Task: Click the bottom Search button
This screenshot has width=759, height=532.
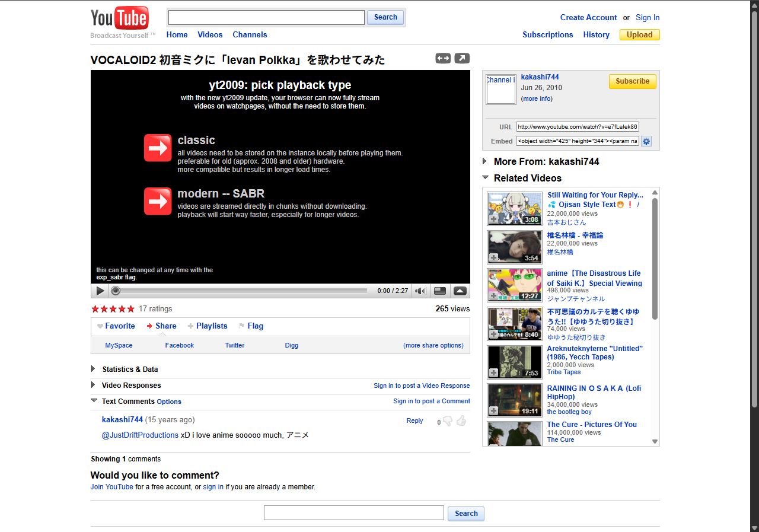Action: pos(466,513)
